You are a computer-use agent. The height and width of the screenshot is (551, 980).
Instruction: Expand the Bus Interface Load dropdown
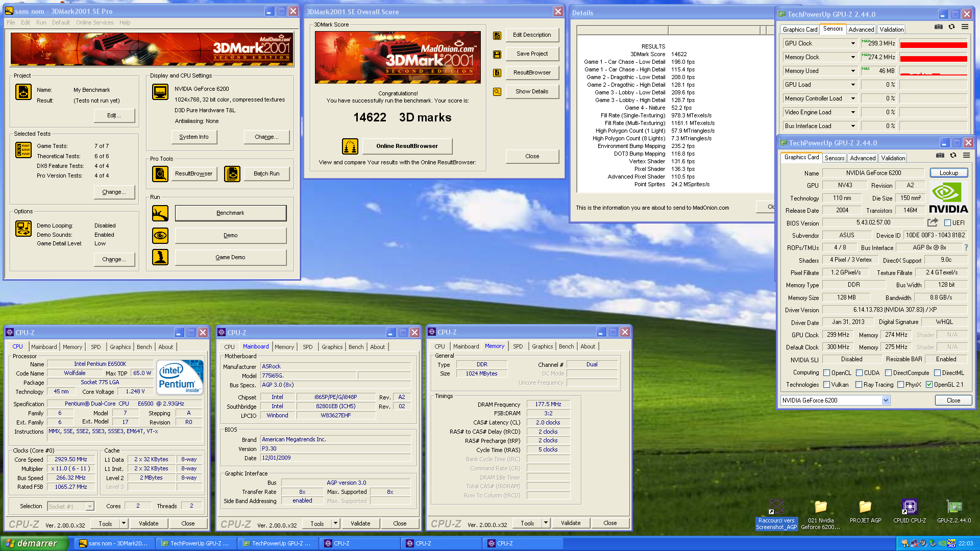point(853,126)
